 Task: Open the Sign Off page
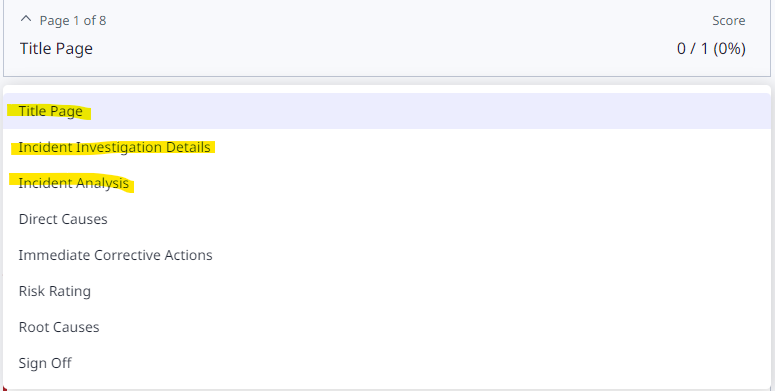(x=387, y=363)
